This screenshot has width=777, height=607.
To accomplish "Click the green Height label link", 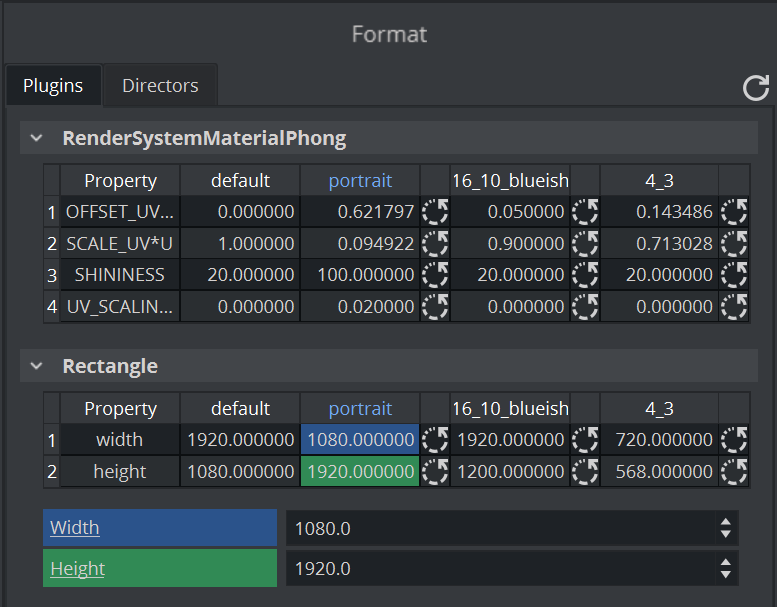I will (x=78, y=568).
